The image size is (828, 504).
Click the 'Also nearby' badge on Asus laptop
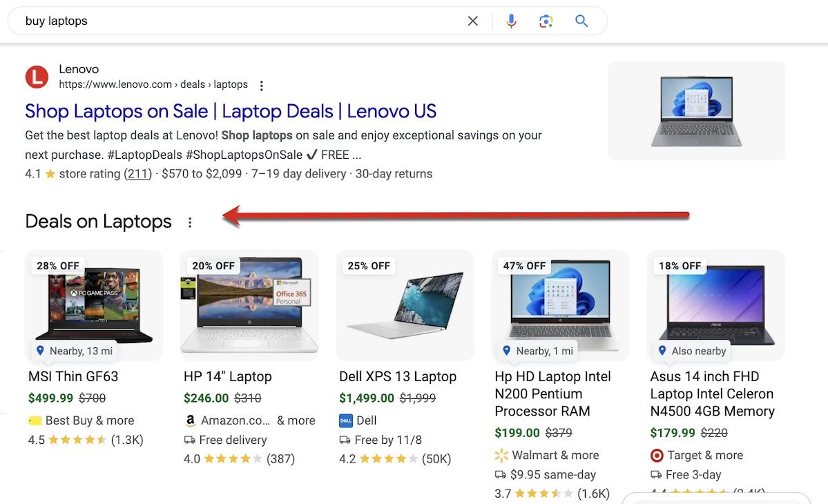point(692,351)
